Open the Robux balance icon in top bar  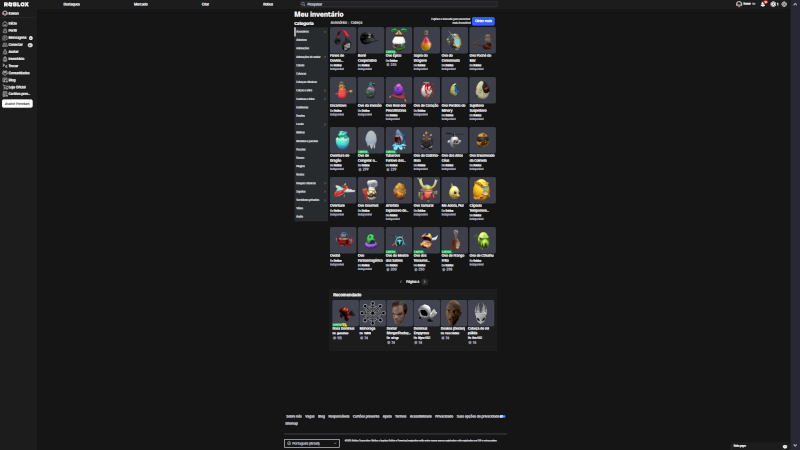[x=773, y=4]
